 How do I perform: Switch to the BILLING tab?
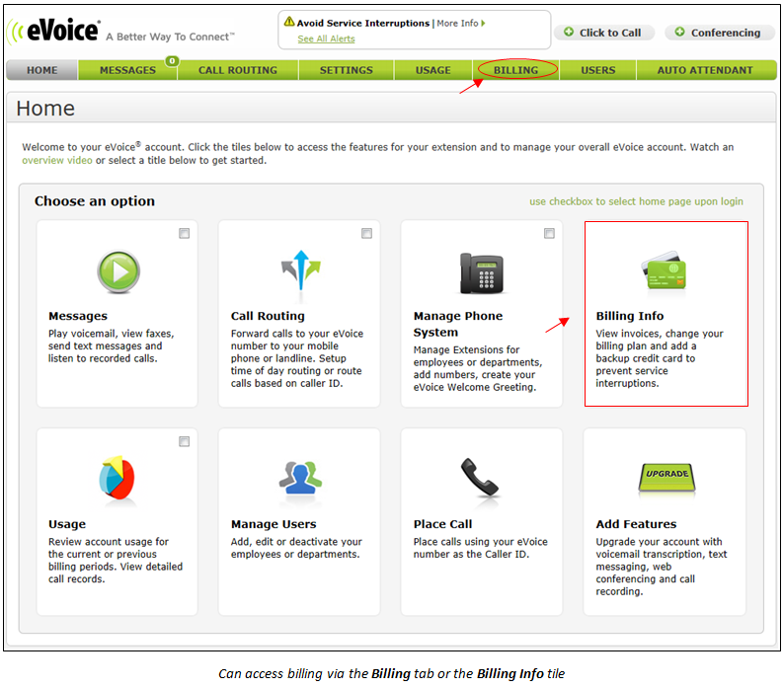[x=516, y=70]
